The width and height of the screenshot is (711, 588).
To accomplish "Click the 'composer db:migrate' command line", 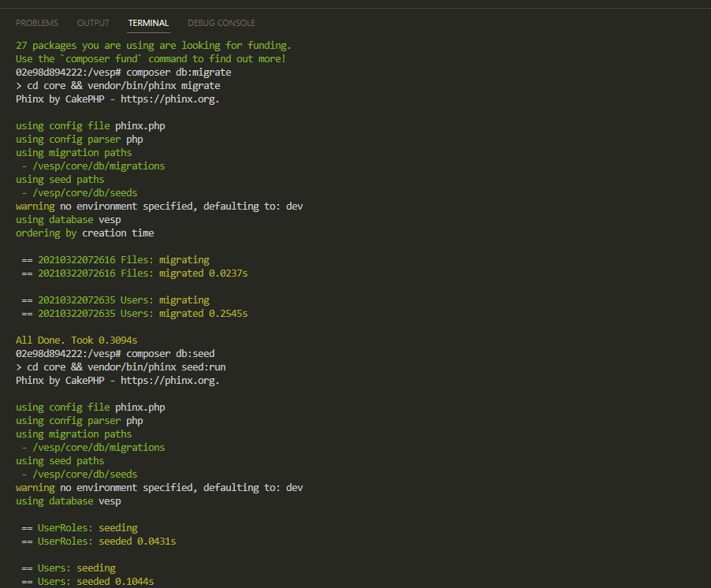I will [123, 73].
